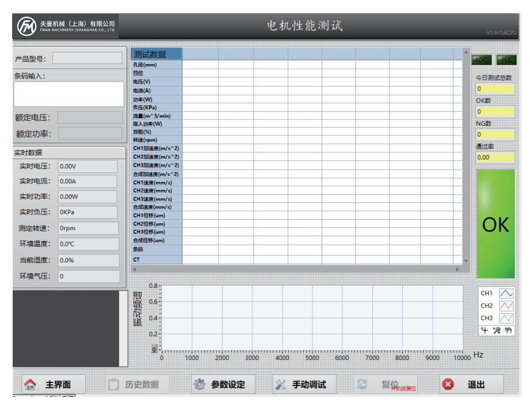Select the crosshair cursor graph tool
Viewport: 532px width, 413px height.
[x=485, y=331]
